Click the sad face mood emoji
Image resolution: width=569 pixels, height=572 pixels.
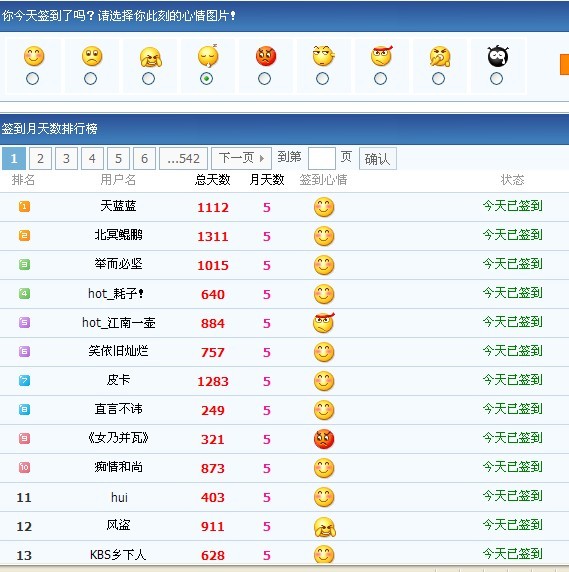pyautogui.click(x=92, y=56)
